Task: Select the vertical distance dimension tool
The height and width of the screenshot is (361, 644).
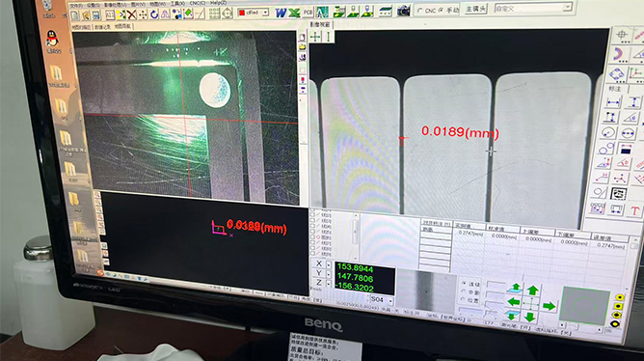Action: (634, 102)
